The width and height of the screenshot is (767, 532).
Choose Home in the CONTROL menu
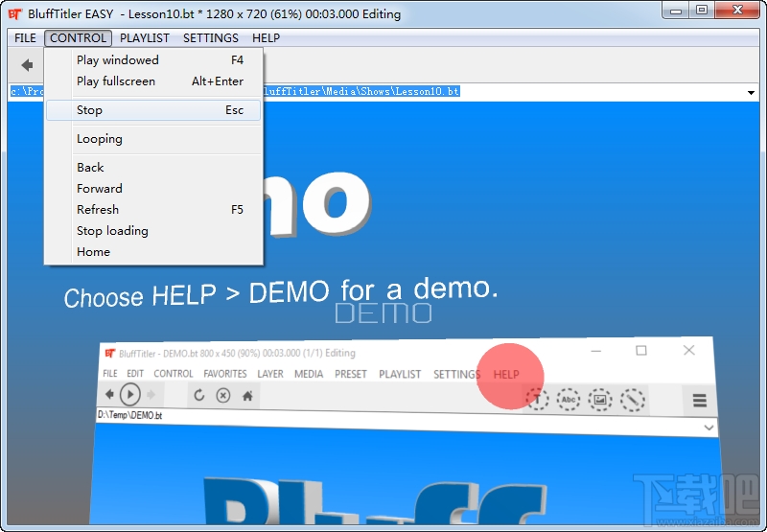pyautogui.click(x=153, y=252)
